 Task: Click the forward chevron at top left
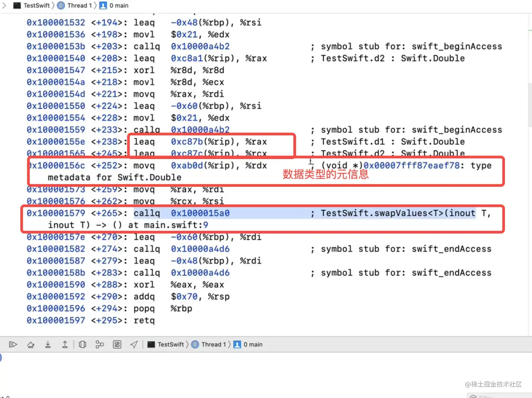tap(4, 6)
